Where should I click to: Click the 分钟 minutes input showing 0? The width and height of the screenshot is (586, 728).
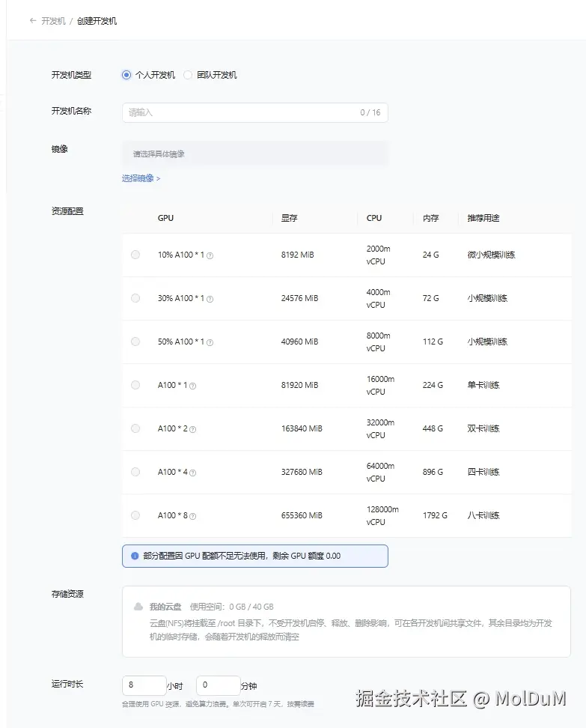[219, 685]
